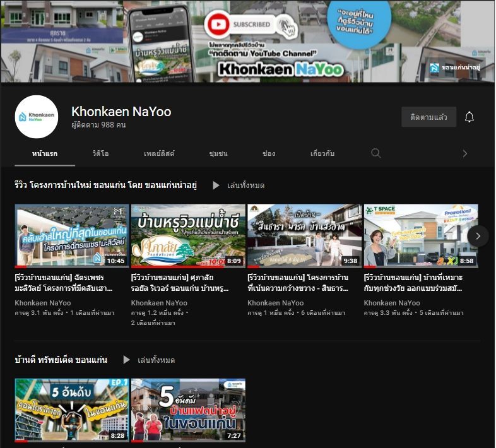Click subscriber count ผู้ติดตาม 988 คน
This screenshot has height=448, width=496.
click(98, 125)
